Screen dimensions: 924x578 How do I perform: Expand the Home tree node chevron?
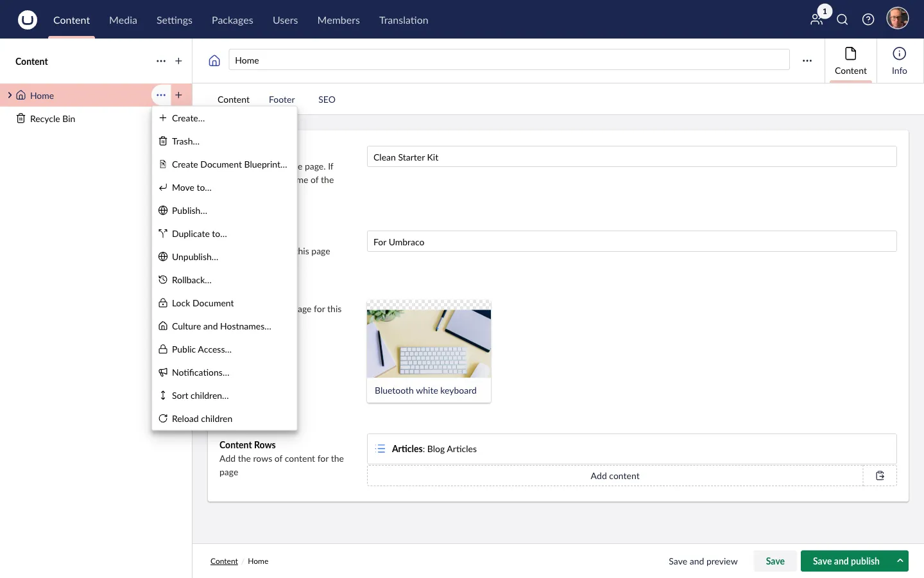[x=10, y=95]
